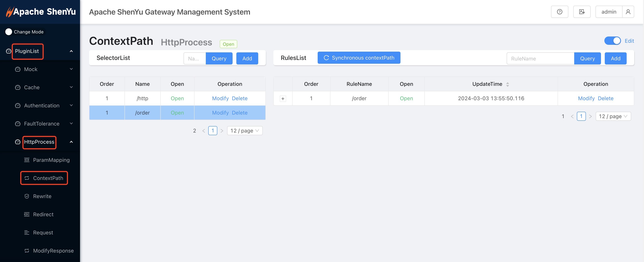Click the user profile icon beside admin
644x262 pixels.
pos(628,12)
